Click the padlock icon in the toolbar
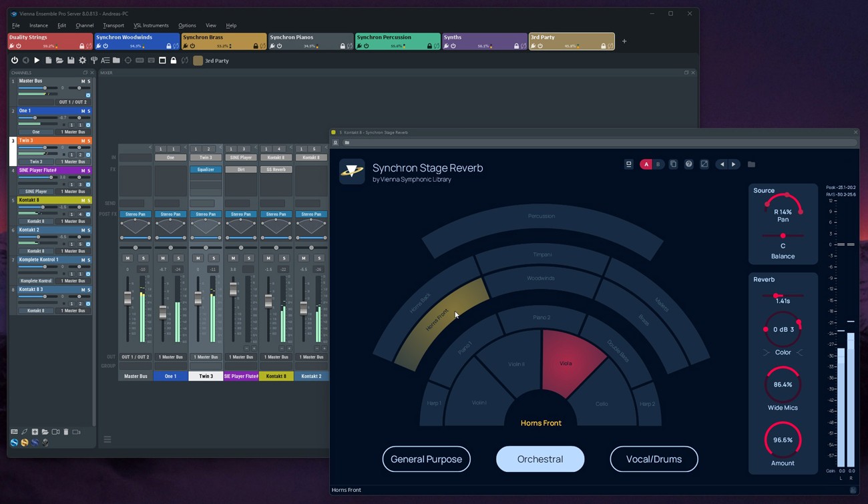Viewport: 868px width, 504px height. tap(174, 61)
